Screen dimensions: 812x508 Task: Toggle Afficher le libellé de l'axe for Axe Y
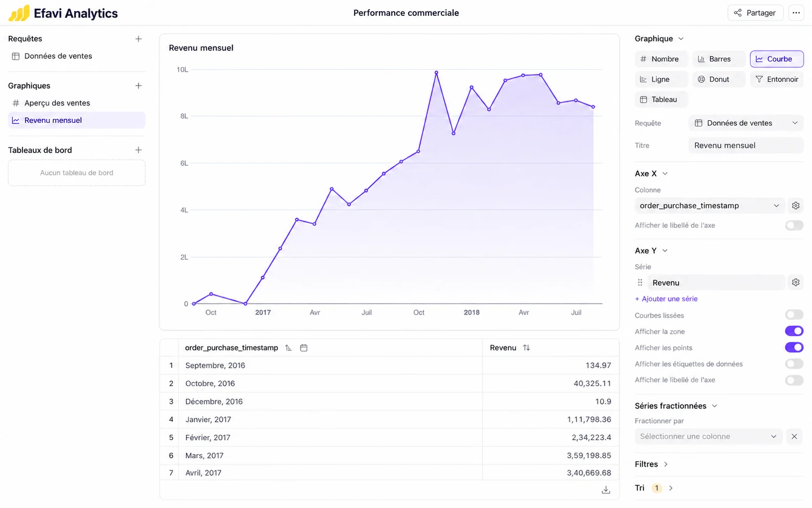(x=794, y=380)
